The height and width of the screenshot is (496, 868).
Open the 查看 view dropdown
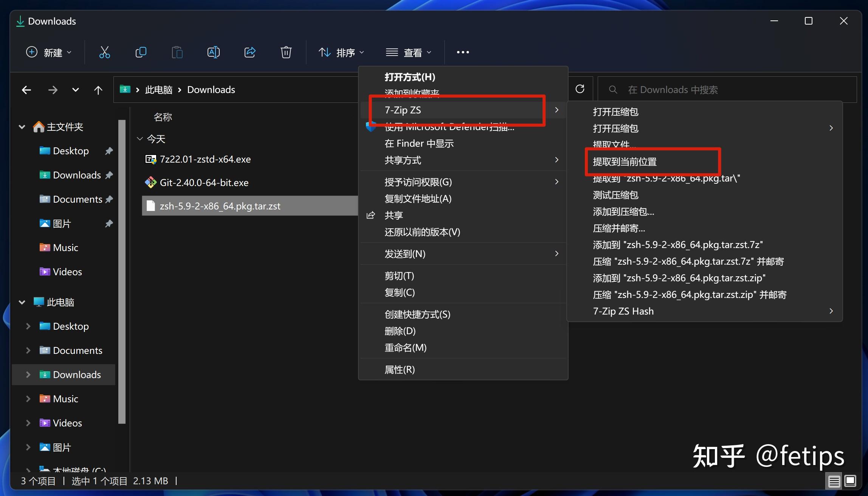click(409, 52)
